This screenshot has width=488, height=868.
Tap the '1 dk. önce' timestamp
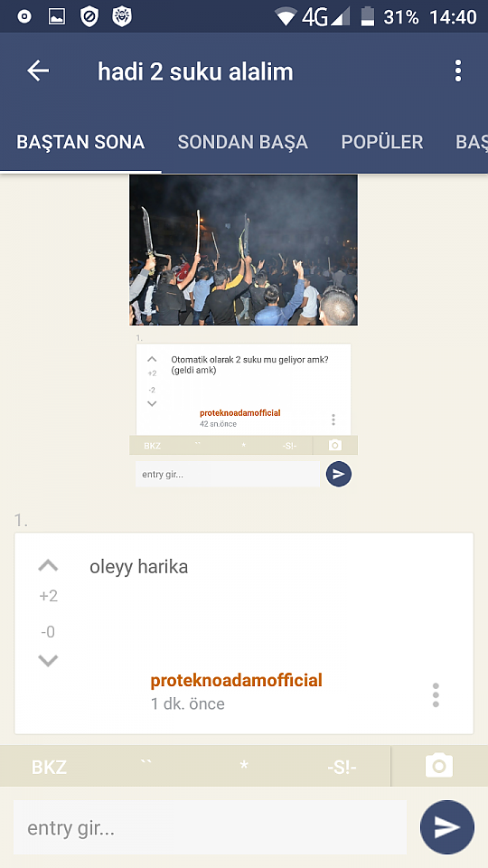(188, 703)
